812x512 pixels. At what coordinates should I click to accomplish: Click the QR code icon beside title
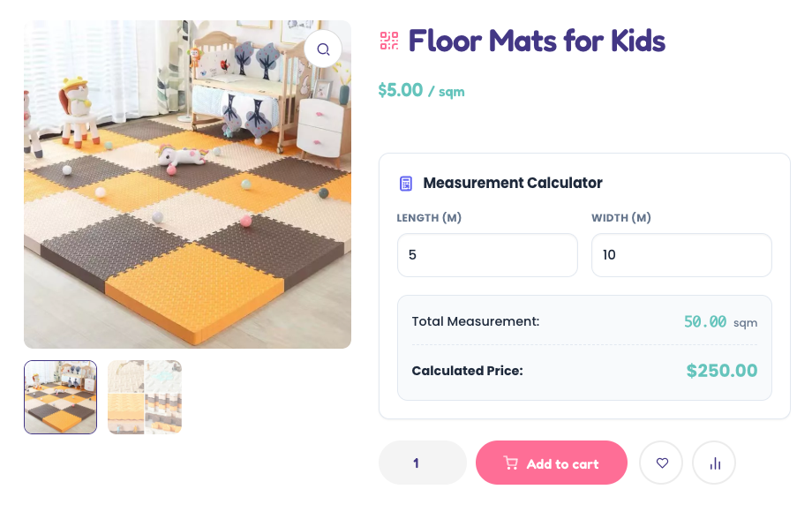389,41
